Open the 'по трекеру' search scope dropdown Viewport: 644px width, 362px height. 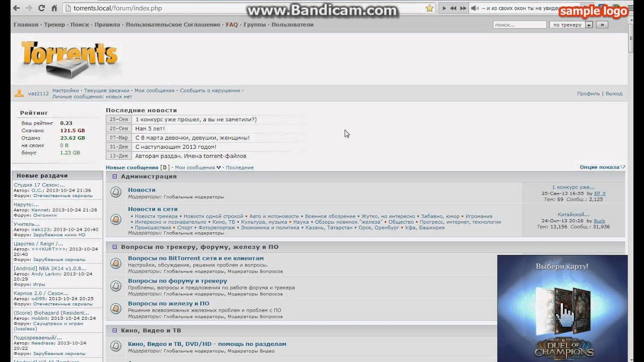pos(571,25)
